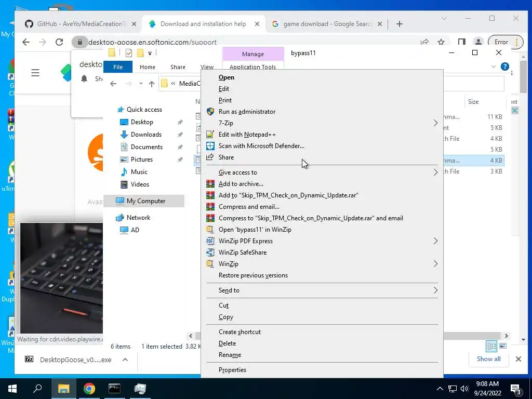
Task: Click Show all downloads button
Action: (x=488, y=359)
